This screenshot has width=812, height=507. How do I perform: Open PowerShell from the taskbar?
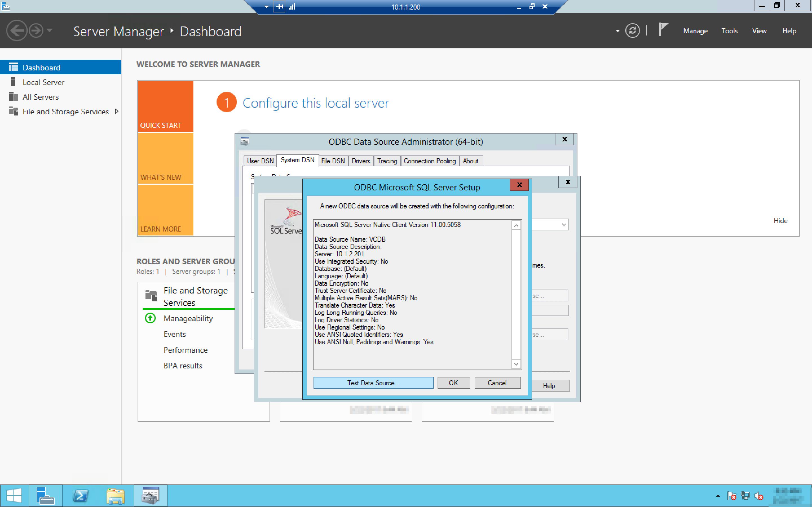81,496
